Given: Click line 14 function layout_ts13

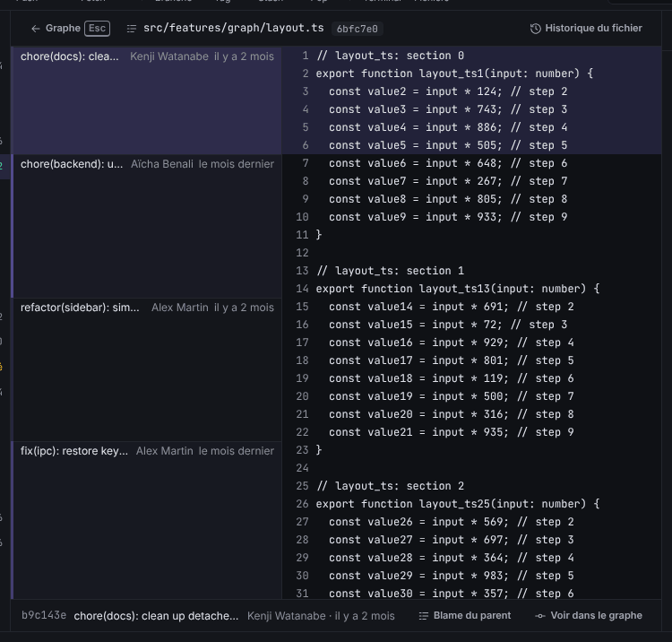Looking at the screenshot, I should coord(458,289).
